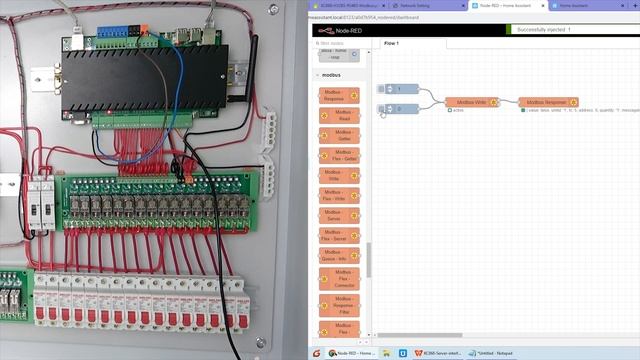Select the Modbus Write node on canvas
Image resolution: width=640 pixels, height=360 pixels.
click(472, 102)
